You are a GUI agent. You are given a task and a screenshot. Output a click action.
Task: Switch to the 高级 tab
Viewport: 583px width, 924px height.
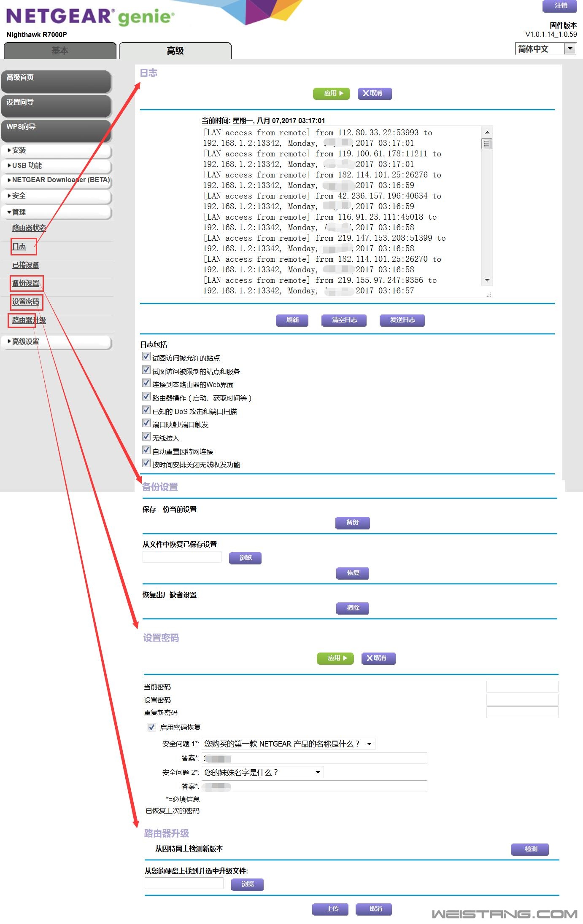point(175,51)
